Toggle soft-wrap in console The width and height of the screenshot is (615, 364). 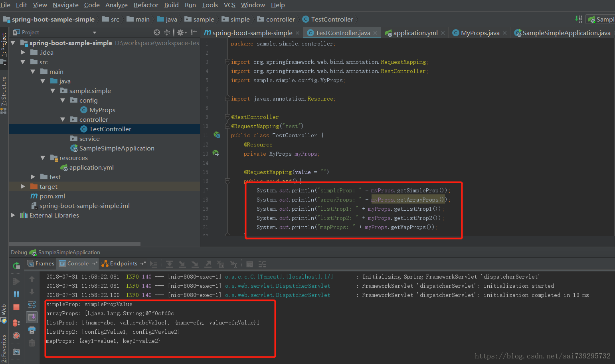click(32, 305)
